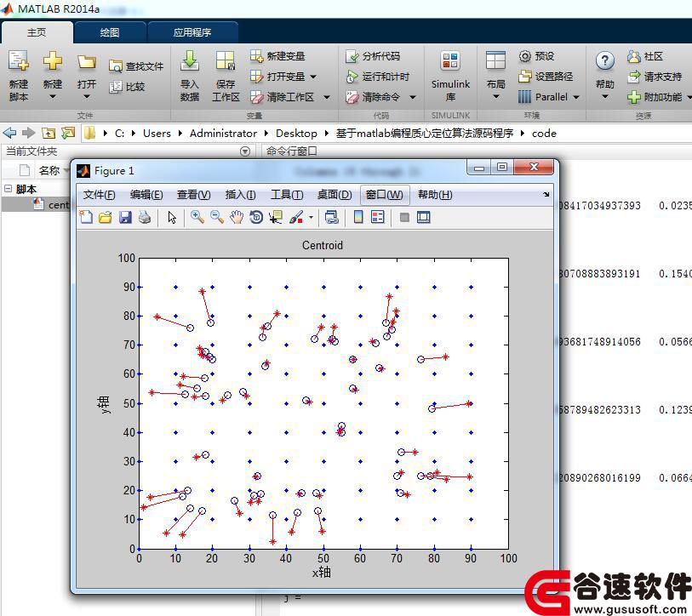
Task: Go back with address bar back arrow
Action: coord(9,133)
